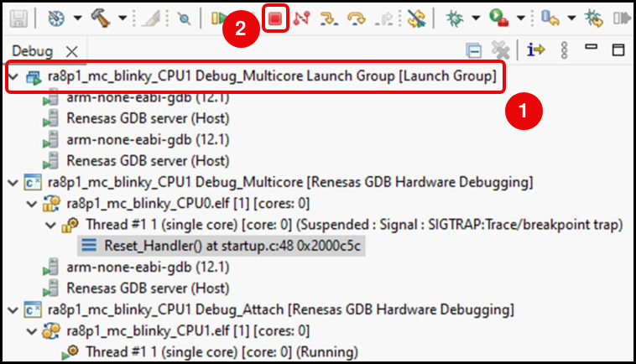Viewport: 636px width, 364px height.
Task: Select the Running Thread #1 row
Action: 222,352
